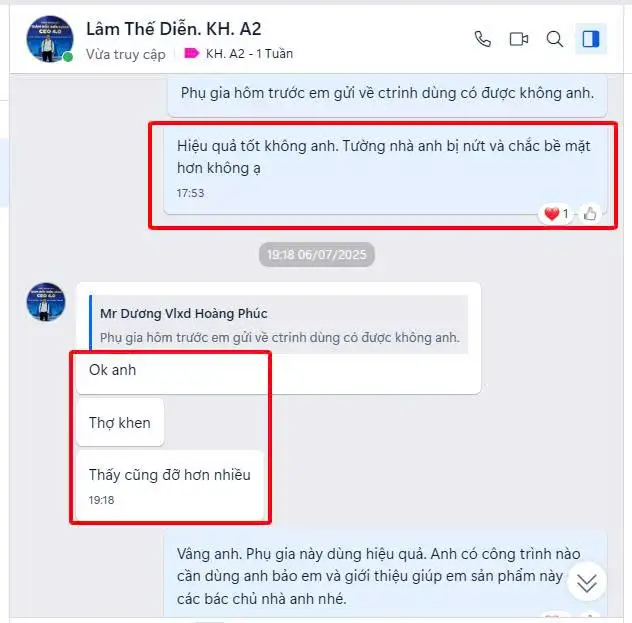Click the sender avatar beside quoted reply
This screenshot has height=623, width=632.
46,302
